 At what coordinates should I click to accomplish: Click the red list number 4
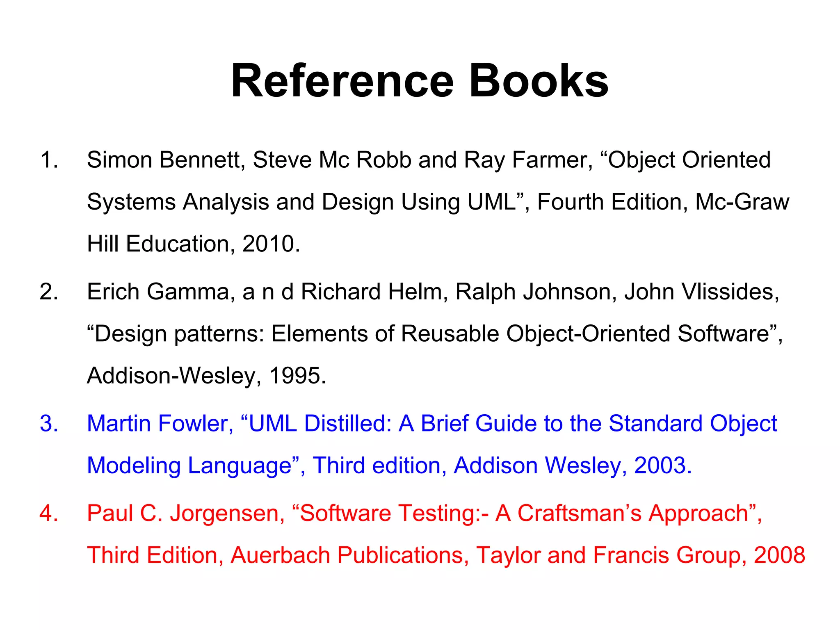point(49,513)
